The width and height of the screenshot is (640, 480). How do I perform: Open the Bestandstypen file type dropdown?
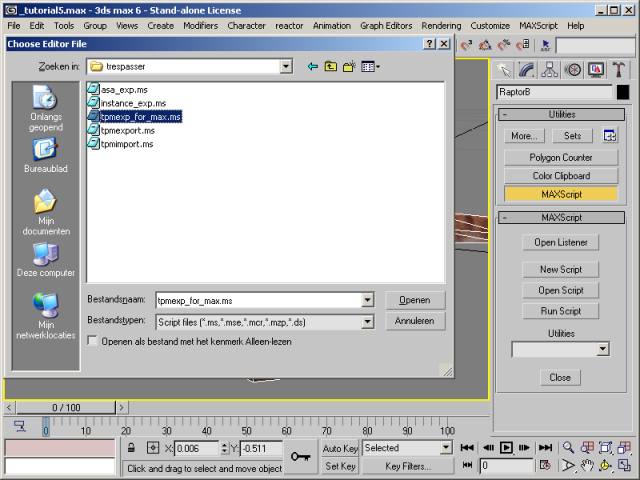367,321
